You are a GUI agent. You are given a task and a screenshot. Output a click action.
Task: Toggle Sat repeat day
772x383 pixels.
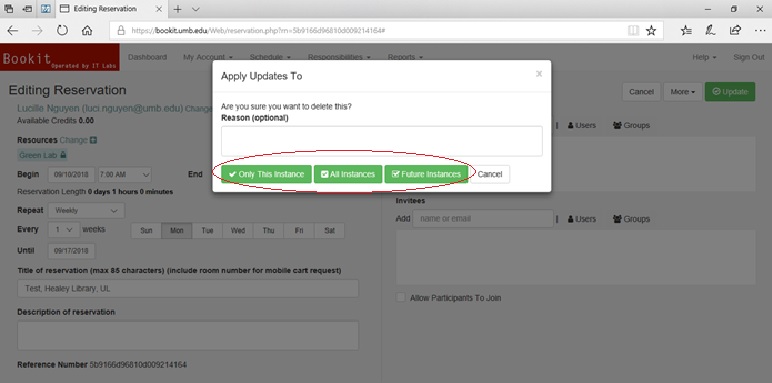pos(329,230)
